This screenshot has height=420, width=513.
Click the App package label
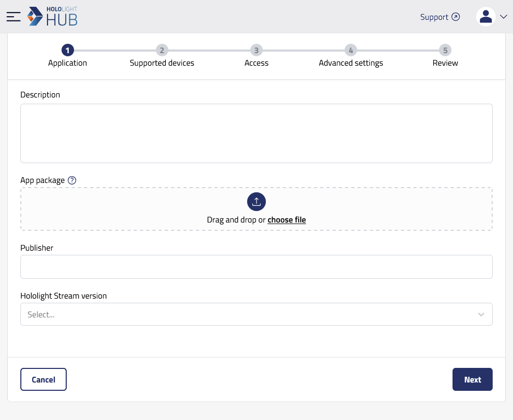pos(43,180)
